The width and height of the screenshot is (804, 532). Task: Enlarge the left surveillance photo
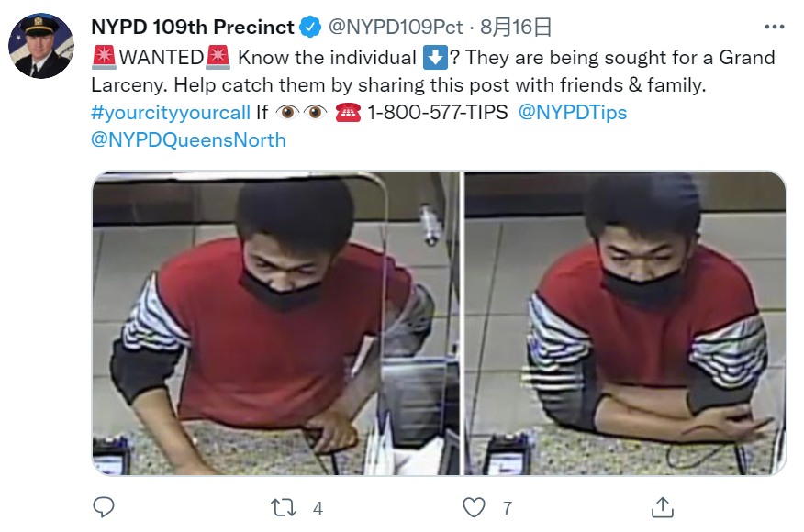pyautogui.click(x=276, y=323)
